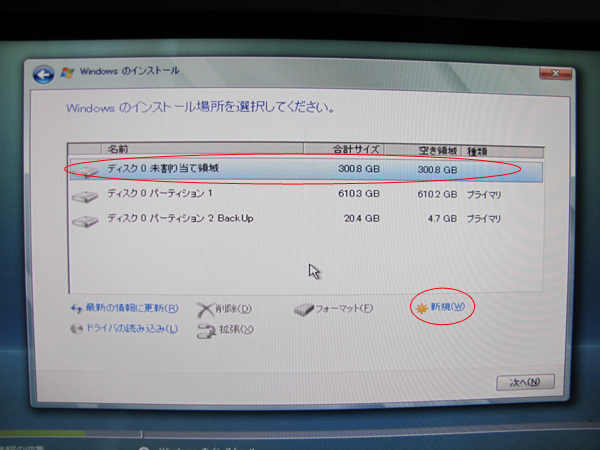
Task: Choose the 削除(D) delete link
Action: (x=233, y=308)
